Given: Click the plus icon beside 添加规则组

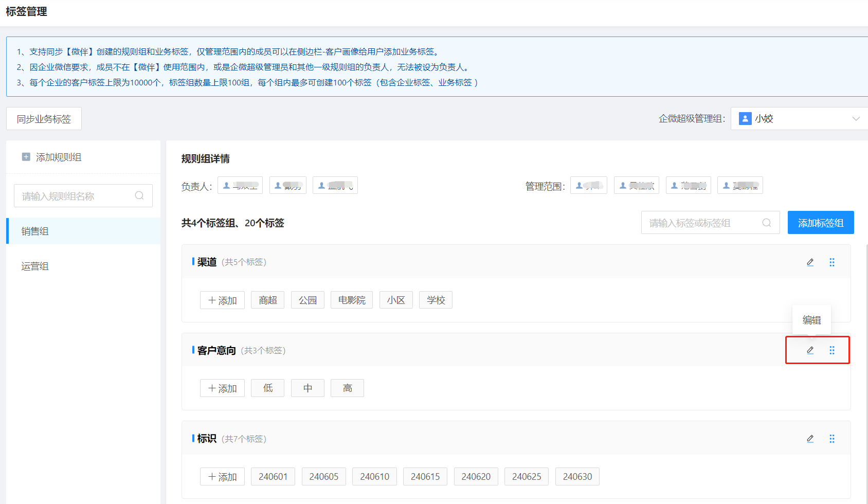Looking at the screenshot, I should 26,157.
